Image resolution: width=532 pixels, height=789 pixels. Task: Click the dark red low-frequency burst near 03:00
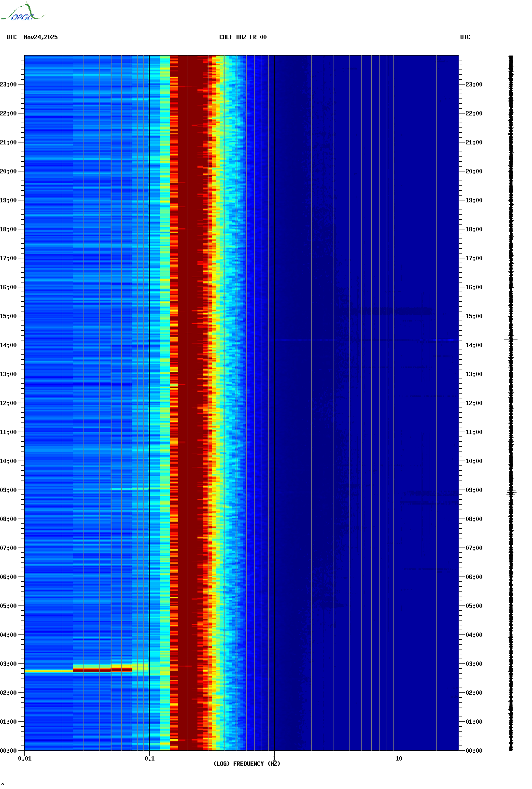pyautogui.click(x=102, y=669)
